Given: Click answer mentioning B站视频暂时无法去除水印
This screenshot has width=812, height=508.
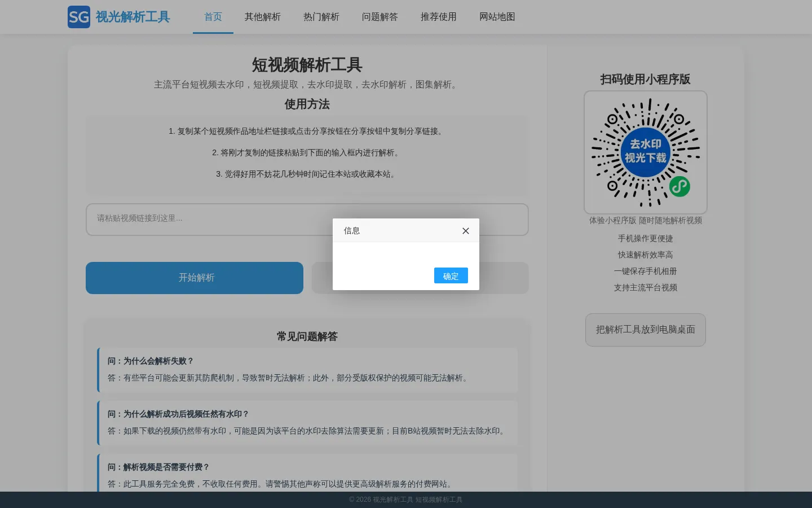Looking at the screenshot, I should (x=307, y=431).
